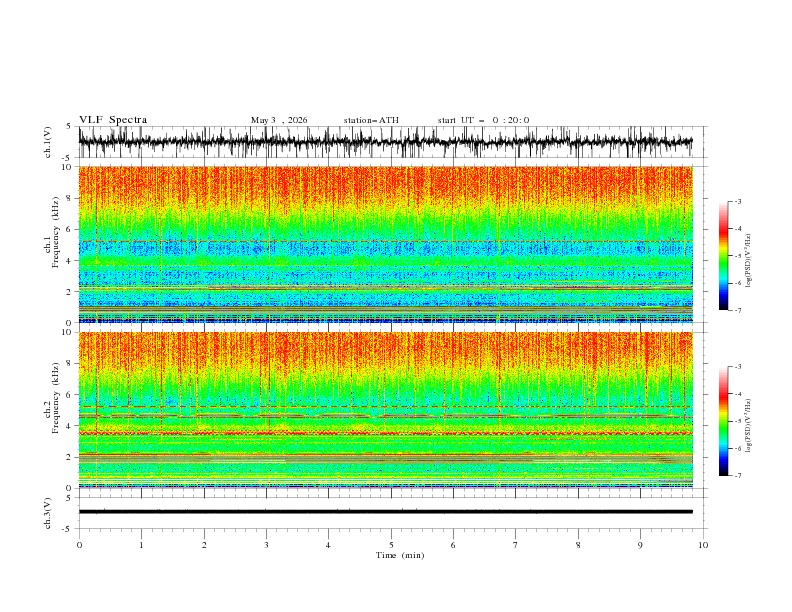Click the ch.3 black waveform band
The image size is (792, 612).
point(385,512)
